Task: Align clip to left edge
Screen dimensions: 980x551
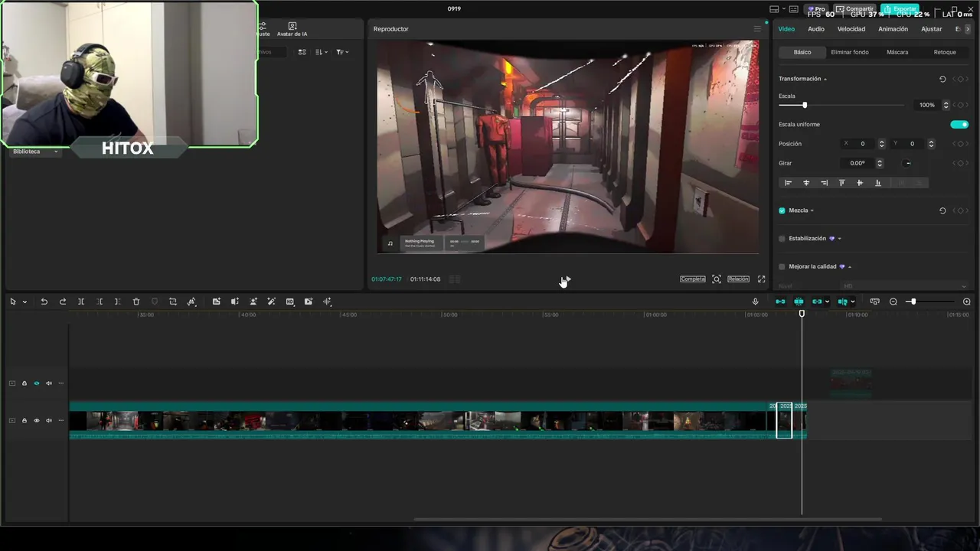Action: click(x=788, y=183)
